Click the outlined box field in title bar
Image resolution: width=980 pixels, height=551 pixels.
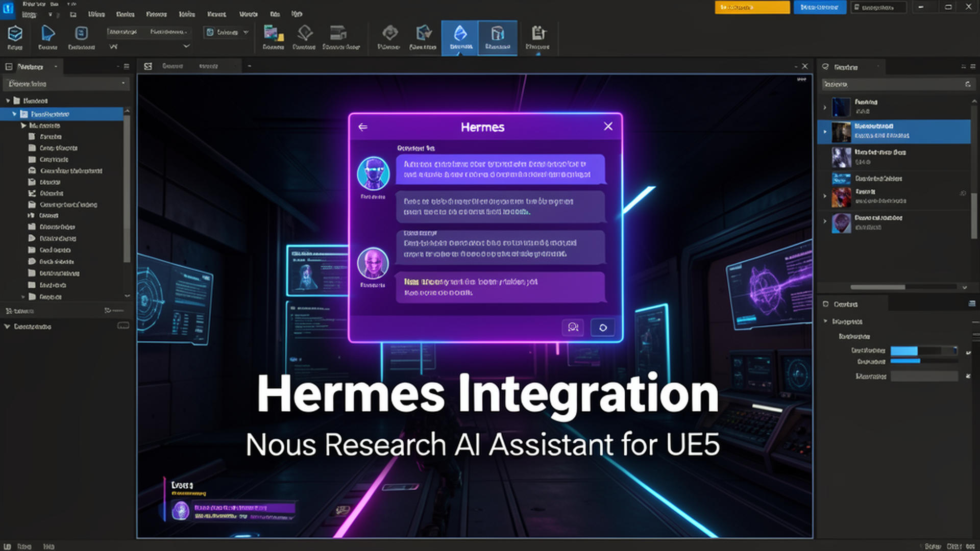[878, 7]
